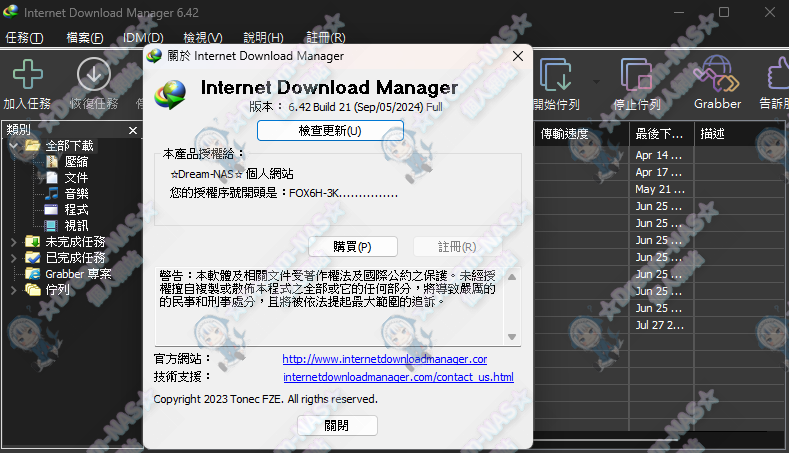Open the 註冊(R) menu

326,38
